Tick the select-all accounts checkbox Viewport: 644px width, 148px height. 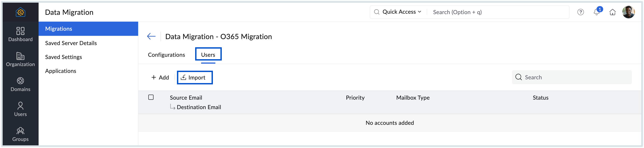point(151,97)
